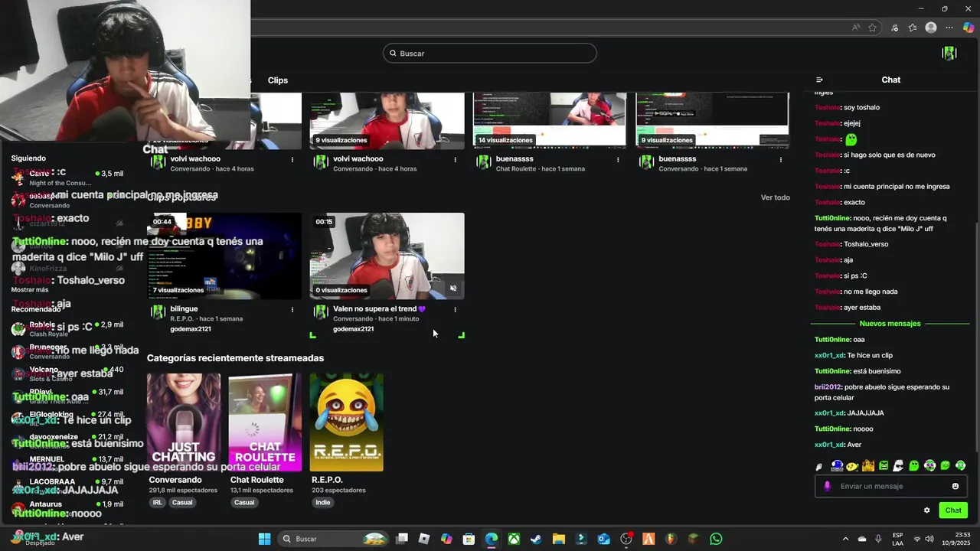Open WhatsApp from the taskbar
This screenshot has height=551, width=980.
(716, 539)
